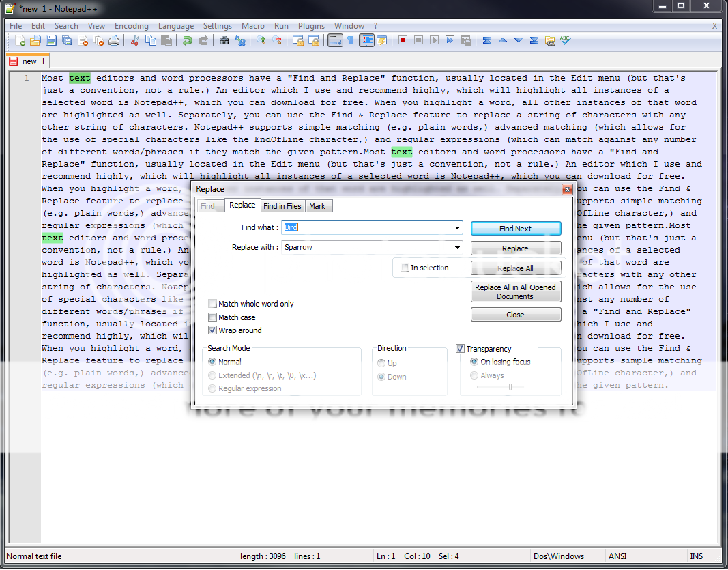
Task: Select the new 1 document tab
Action: (29, 61)
